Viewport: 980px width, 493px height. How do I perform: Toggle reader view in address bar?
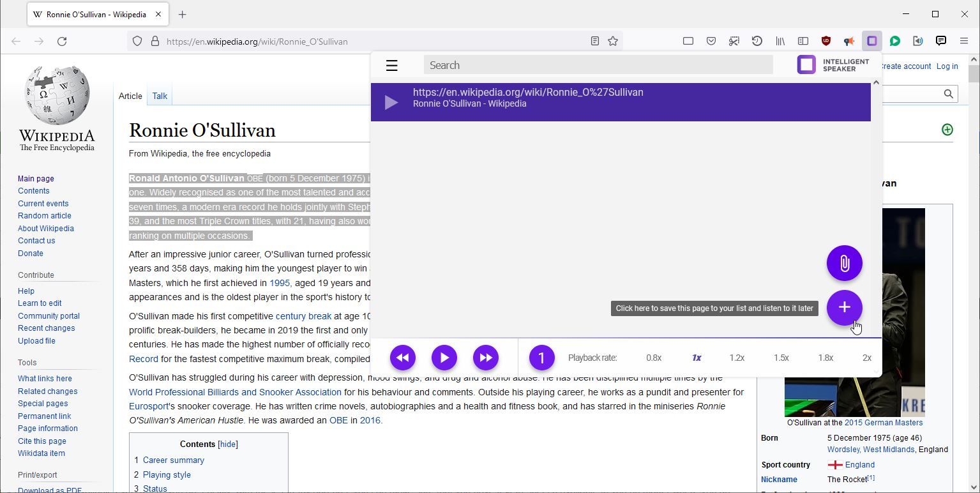click(x=594, y=41)
